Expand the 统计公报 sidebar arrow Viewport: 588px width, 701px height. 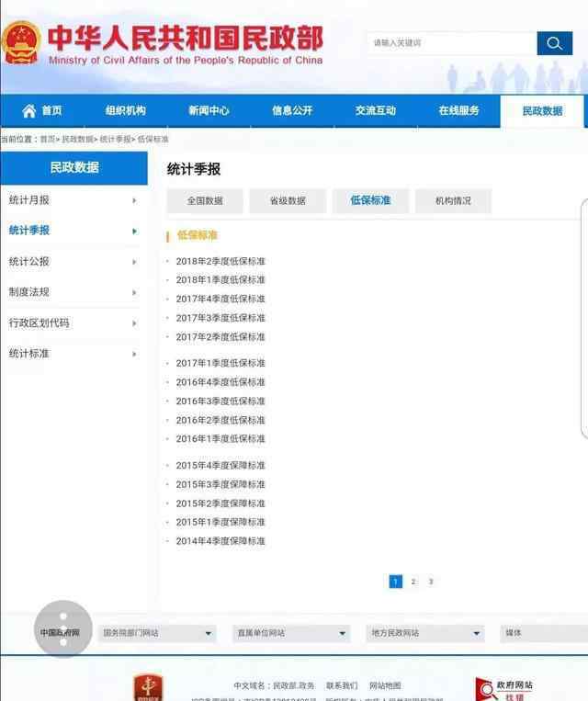click(134, 262)
